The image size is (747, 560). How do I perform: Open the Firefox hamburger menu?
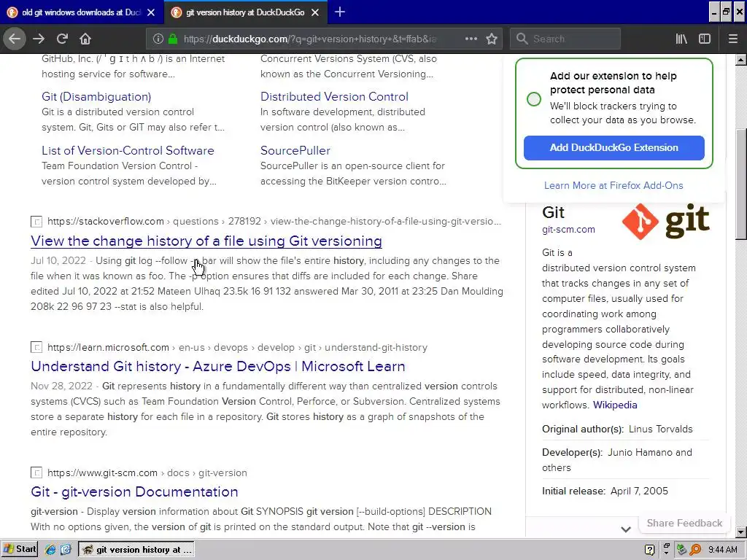pyautogui.click(x=732, y=39)
